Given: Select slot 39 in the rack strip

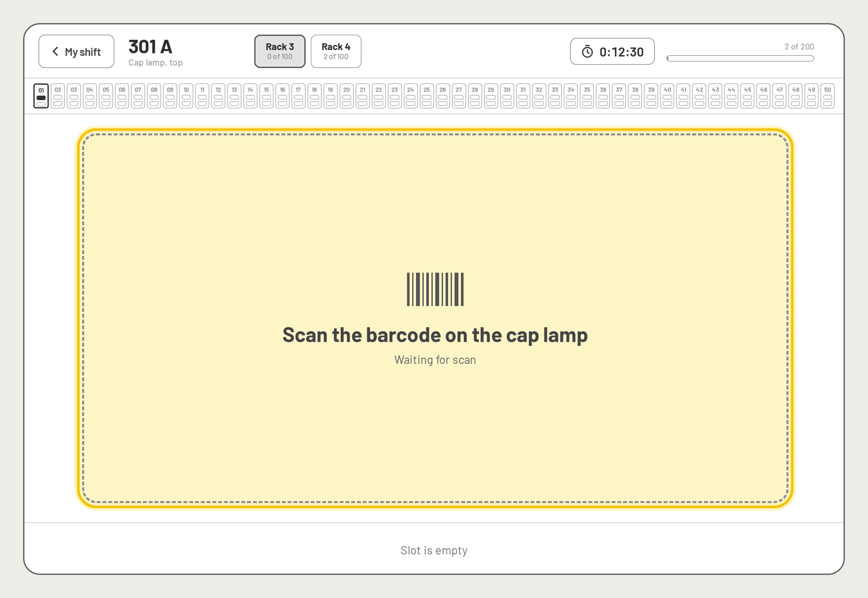Looking at the screenshot, I should tap(652, 96).
